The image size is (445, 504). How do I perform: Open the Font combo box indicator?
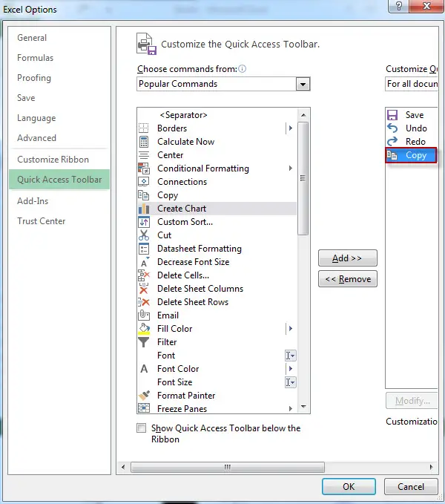[x=290, y=356]
